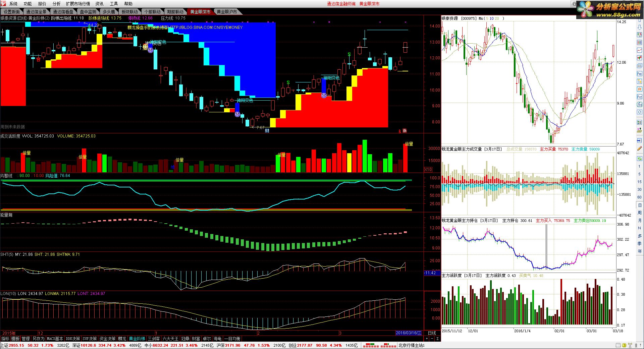Click the F12 icon in right sidebar
This screenshot has height=349, width=644.
pyautogui.click(x=639, y=97)
